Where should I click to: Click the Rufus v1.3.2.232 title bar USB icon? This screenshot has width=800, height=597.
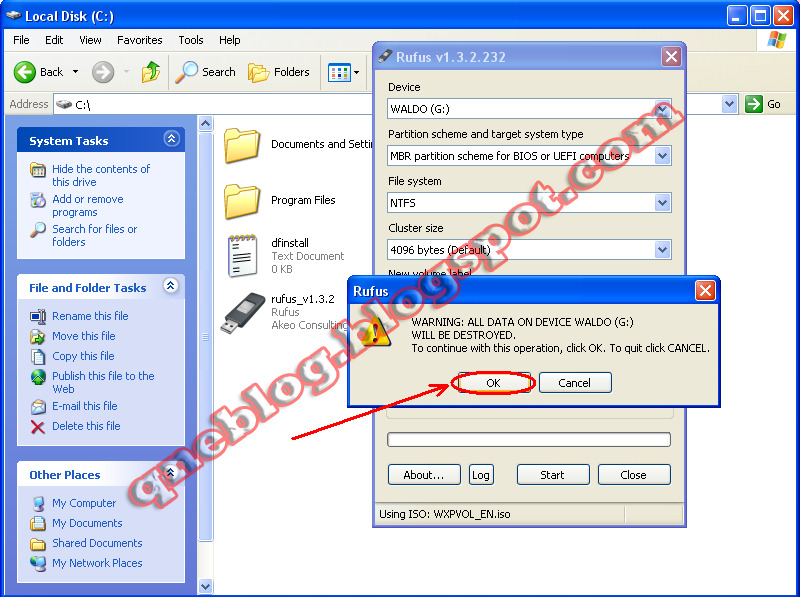[385, 56]
